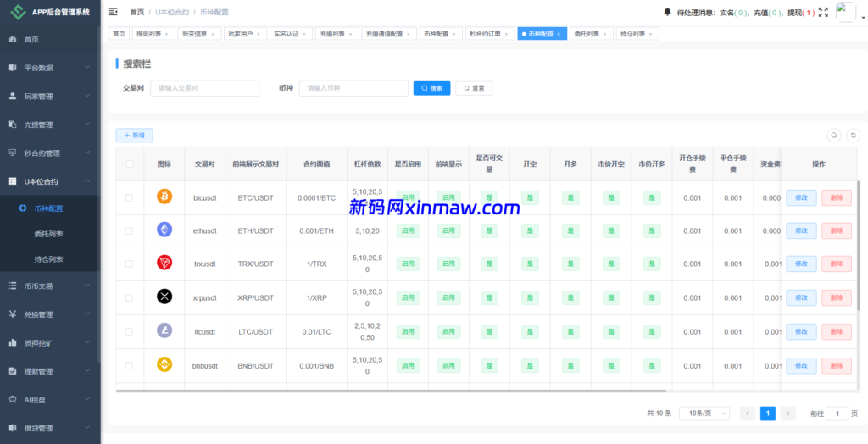
Task: Check the trxusdt row checkbox
Action: (x=129, y=264)
